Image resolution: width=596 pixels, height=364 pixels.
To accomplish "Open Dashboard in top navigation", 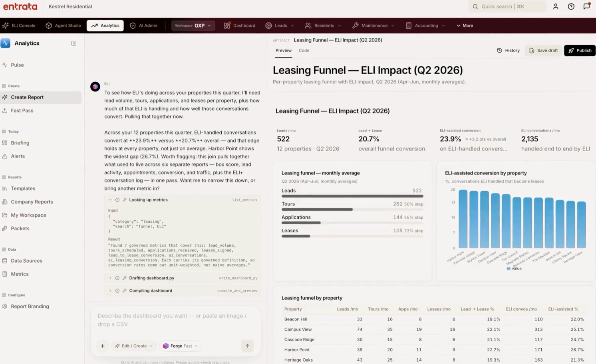I will [239, 26].
